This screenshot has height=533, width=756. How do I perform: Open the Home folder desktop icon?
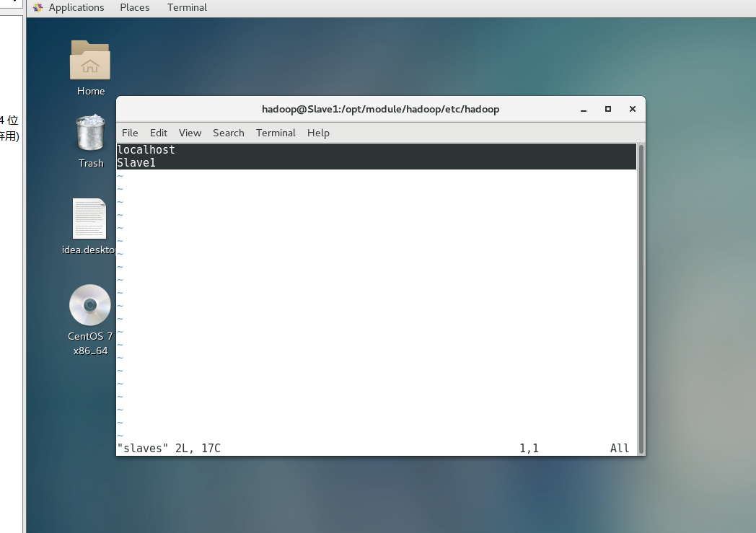[x=90, y=61]
